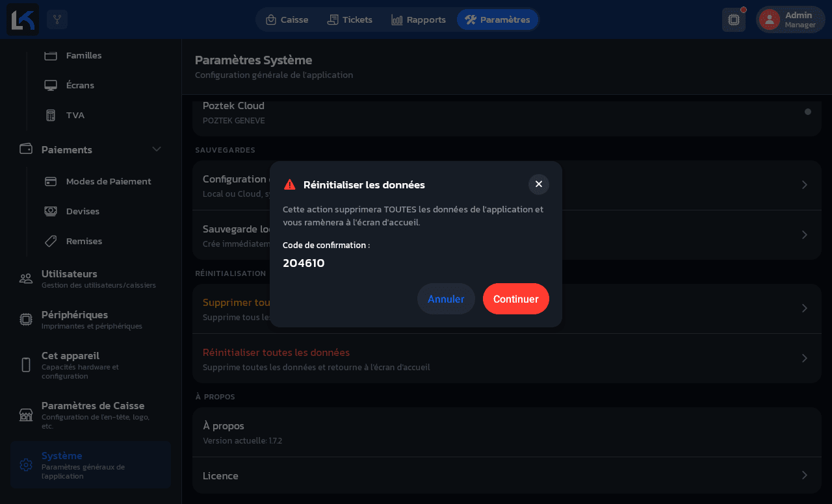Click the red Continuer button
Image resolution: width=832 pixels, height=504 pixels.
[516, 299]
